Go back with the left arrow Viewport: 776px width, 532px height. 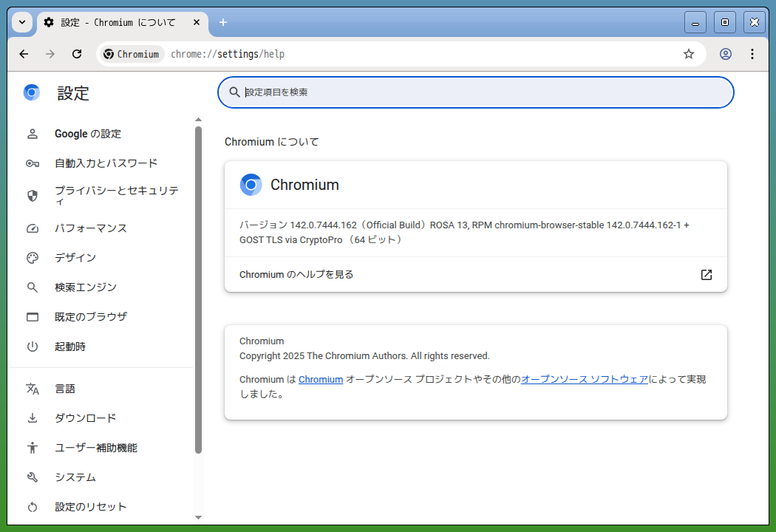tap(24, 54)
